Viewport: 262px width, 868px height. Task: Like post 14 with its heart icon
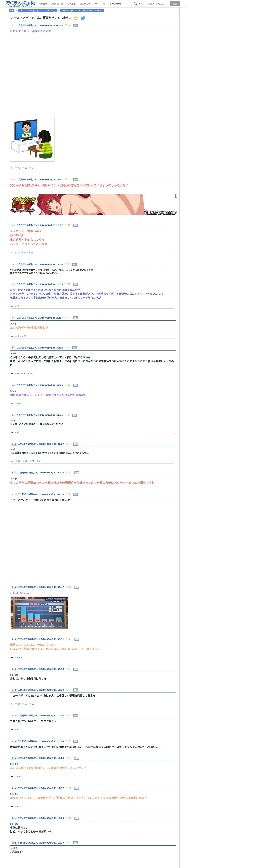pyautogui.click(x=67, y=639)
